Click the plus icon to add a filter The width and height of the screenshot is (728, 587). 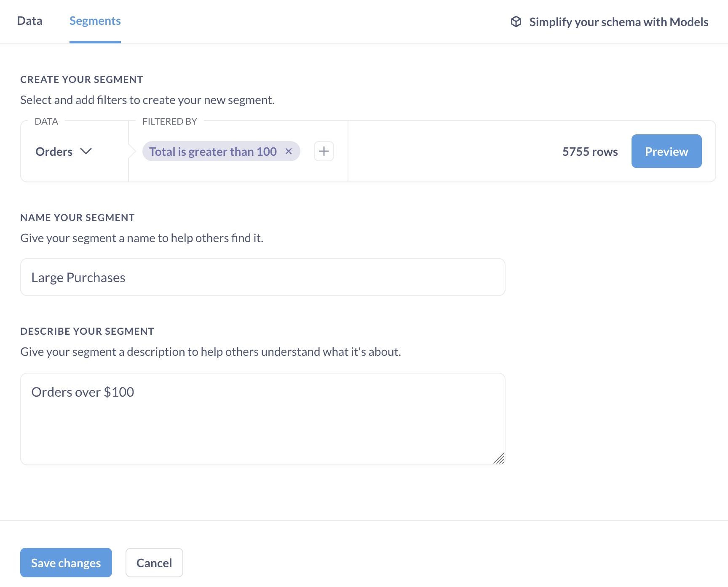[x=324, y=151]
